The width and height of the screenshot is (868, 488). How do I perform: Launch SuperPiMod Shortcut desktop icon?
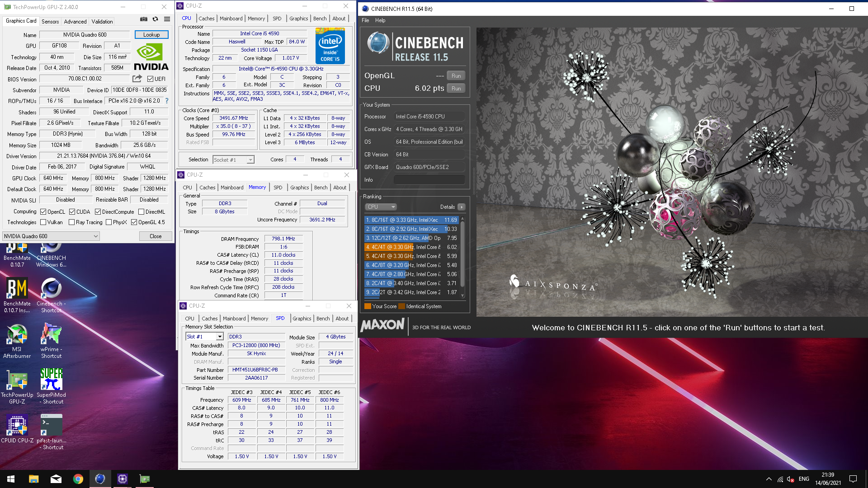51,386
